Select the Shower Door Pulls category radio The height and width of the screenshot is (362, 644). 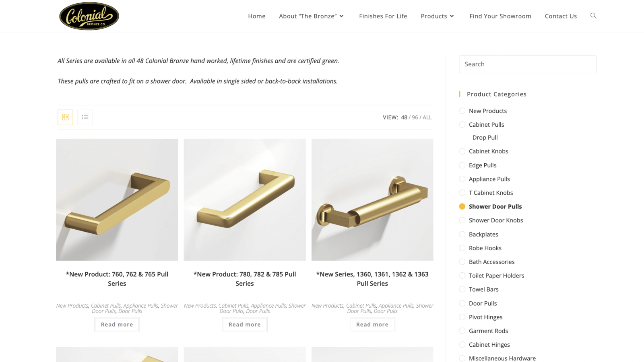[462, 206]
